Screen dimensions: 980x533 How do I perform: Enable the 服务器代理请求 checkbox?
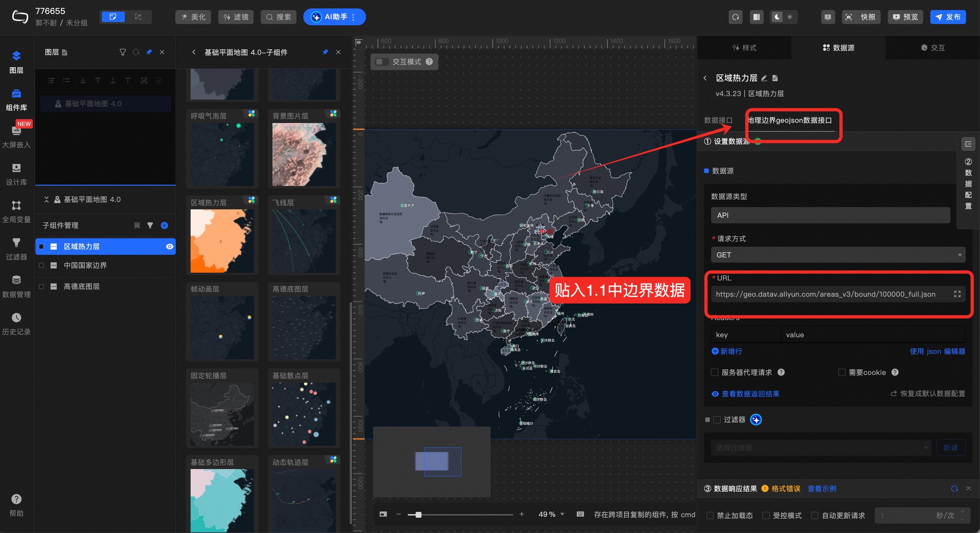(715, 372)
